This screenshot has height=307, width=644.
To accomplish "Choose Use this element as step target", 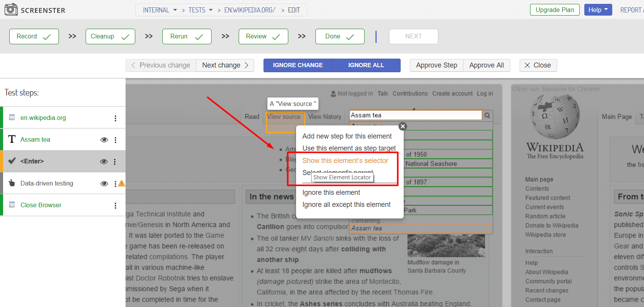I will (349, 148).
